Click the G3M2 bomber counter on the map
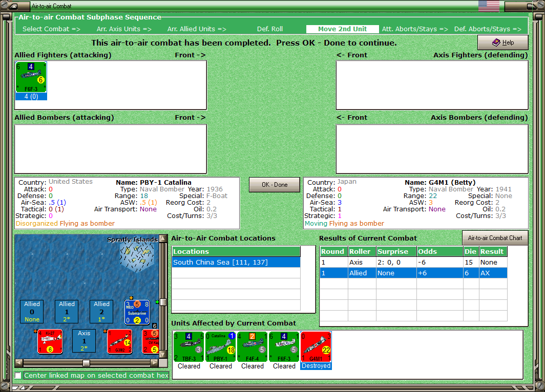 [120, 342]
